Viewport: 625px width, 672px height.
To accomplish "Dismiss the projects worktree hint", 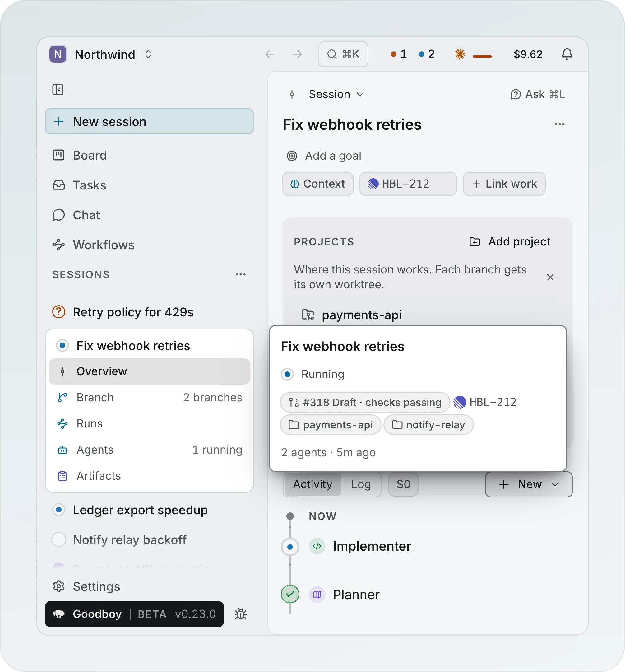I will (x=550, y=277).
